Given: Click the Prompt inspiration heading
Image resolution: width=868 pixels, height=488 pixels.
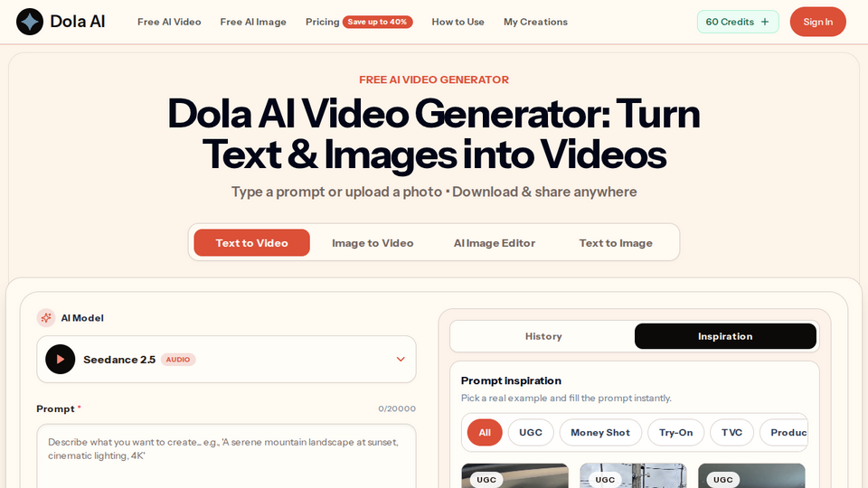Looking at the screenshot, I should click(x=511, y=380).
